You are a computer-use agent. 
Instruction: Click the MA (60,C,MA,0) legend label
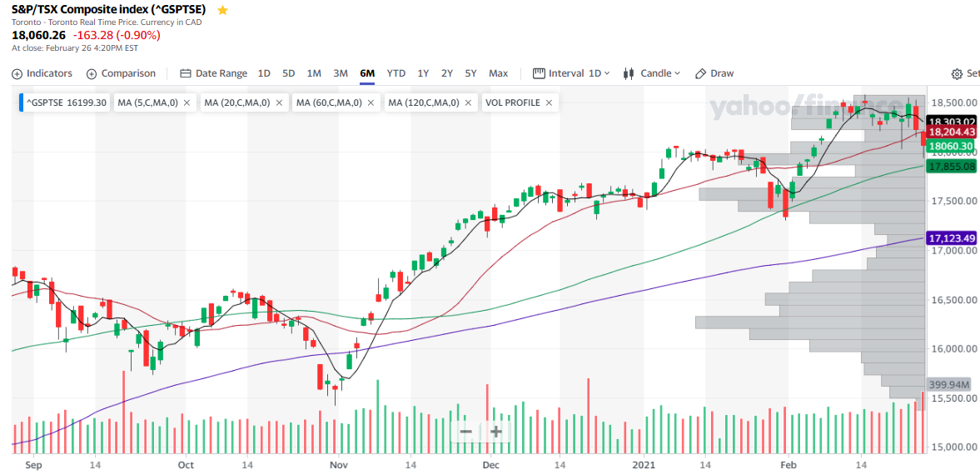pyautogui.click(x=329, y=102)
